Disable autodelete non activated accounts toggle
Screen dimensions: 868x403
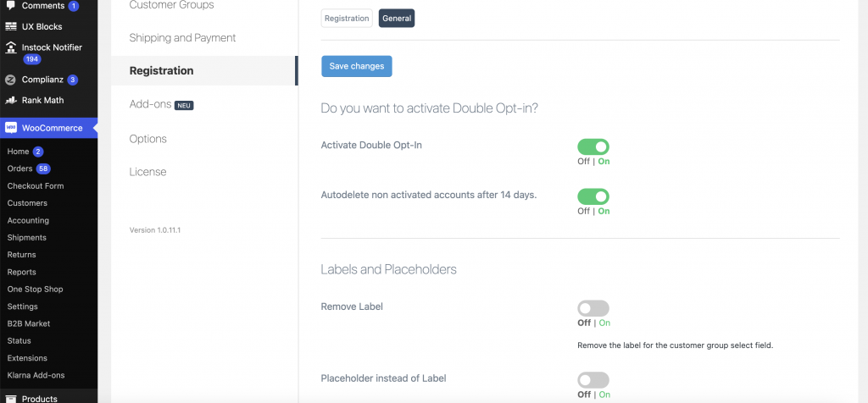tap(593, 196)
